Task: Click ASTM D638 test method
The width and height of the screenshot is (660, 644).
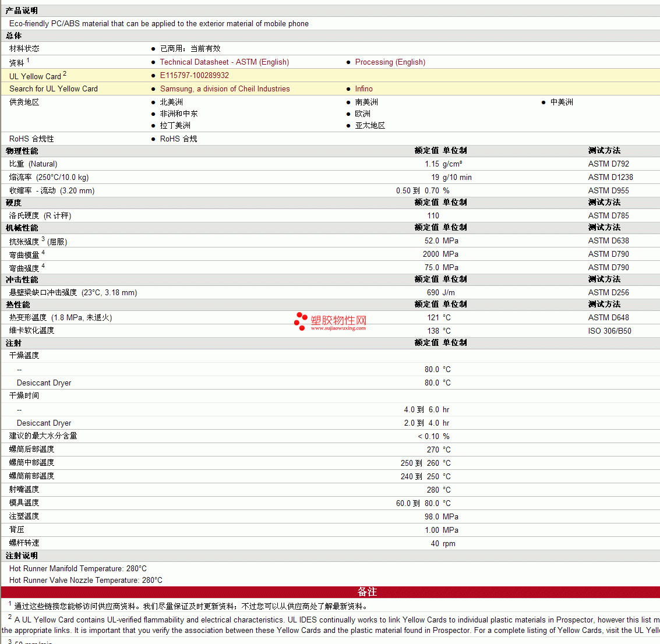Action: pyautogui.click(x=608, y=241)
